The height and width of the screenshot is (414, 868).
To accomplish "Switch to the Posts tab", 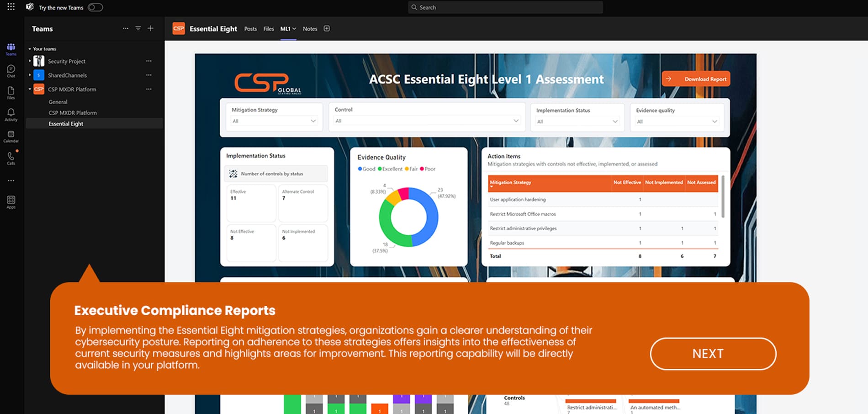I will (x=250, y=29).
